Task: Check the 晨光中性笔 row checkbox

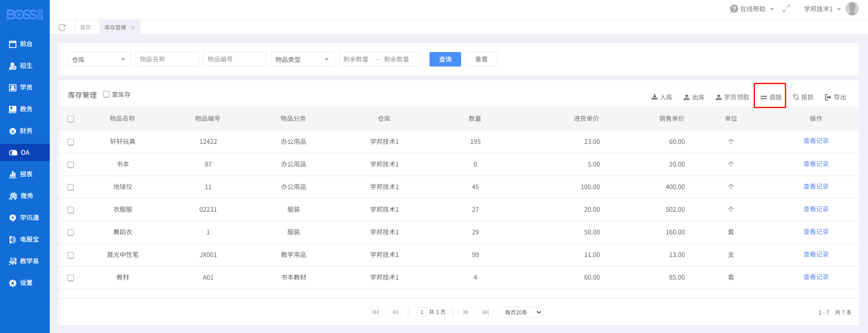Action: click(71, 255)
